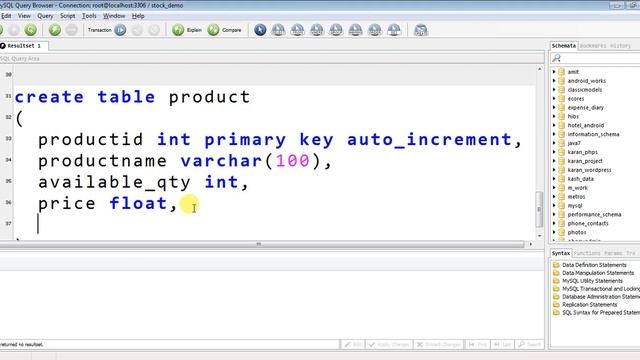Screen dimensions: 640x360
Task: Click the last toolbar icon after the separator
Action: pyautogui.click(x=420, y=30)
